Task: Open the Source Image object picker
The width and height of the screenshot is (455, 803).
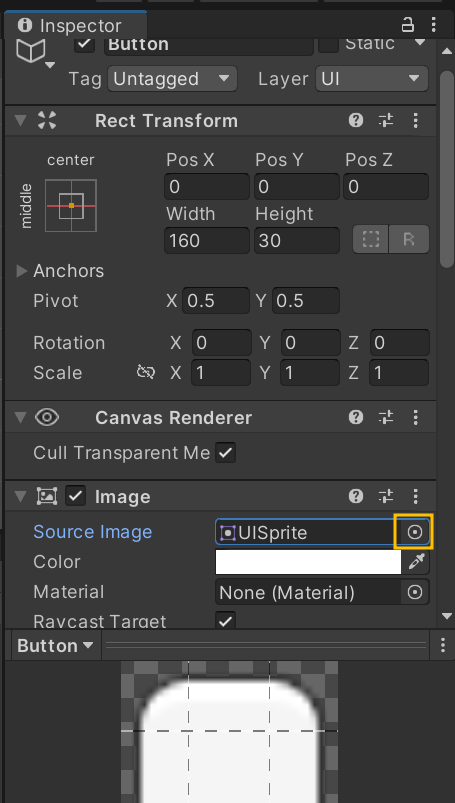Action: 414,532
